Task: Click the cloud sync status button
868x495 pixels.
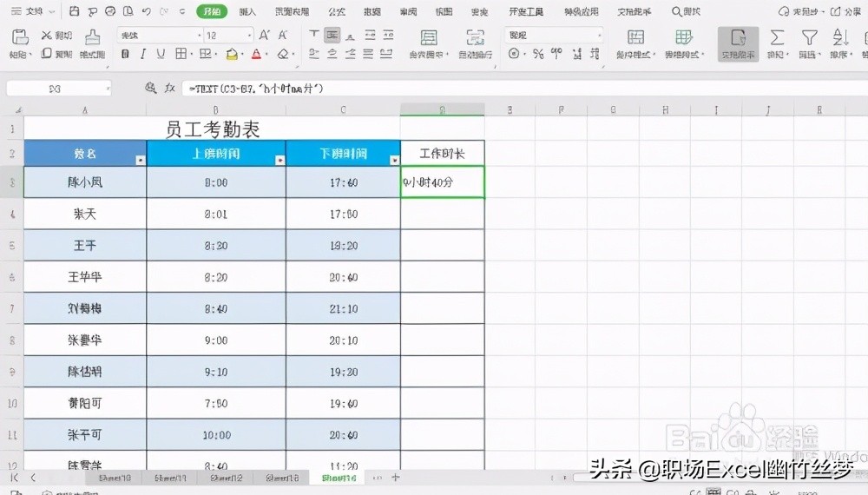Action: [x=801, y=11]
